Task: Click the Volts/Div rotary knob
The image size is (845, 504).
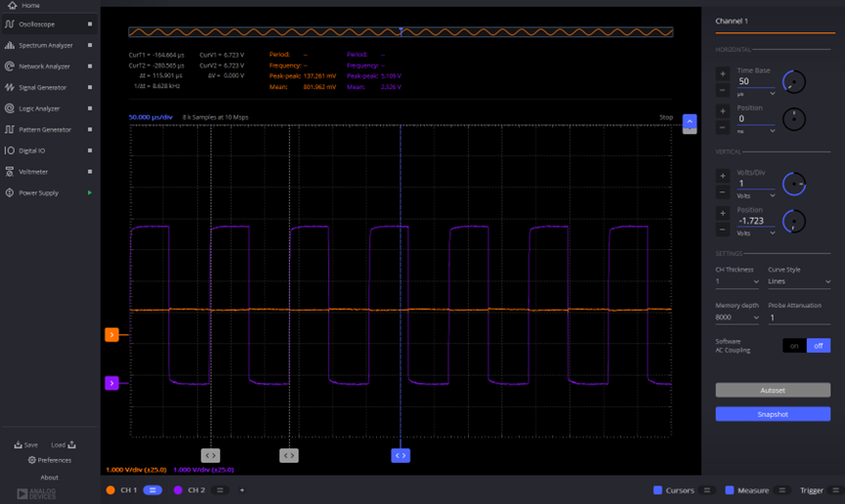Action: click(794, 184)
